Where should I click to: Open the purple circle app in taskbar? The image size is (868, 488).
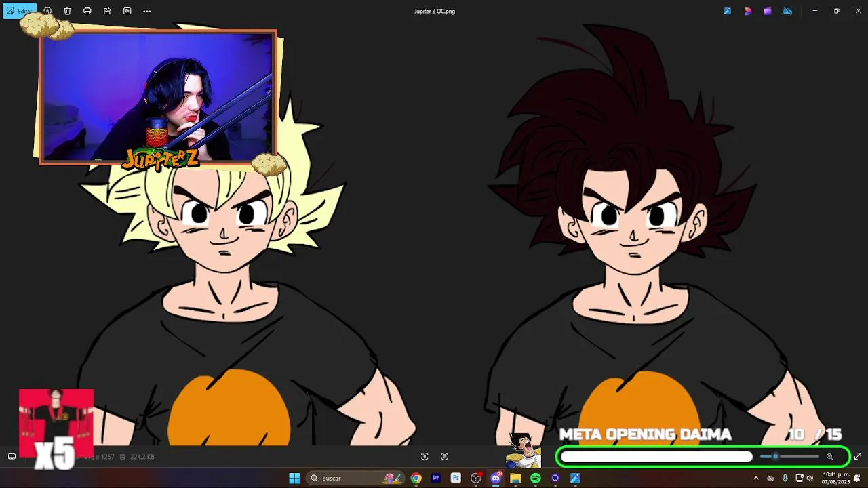[x=555, y=479]
